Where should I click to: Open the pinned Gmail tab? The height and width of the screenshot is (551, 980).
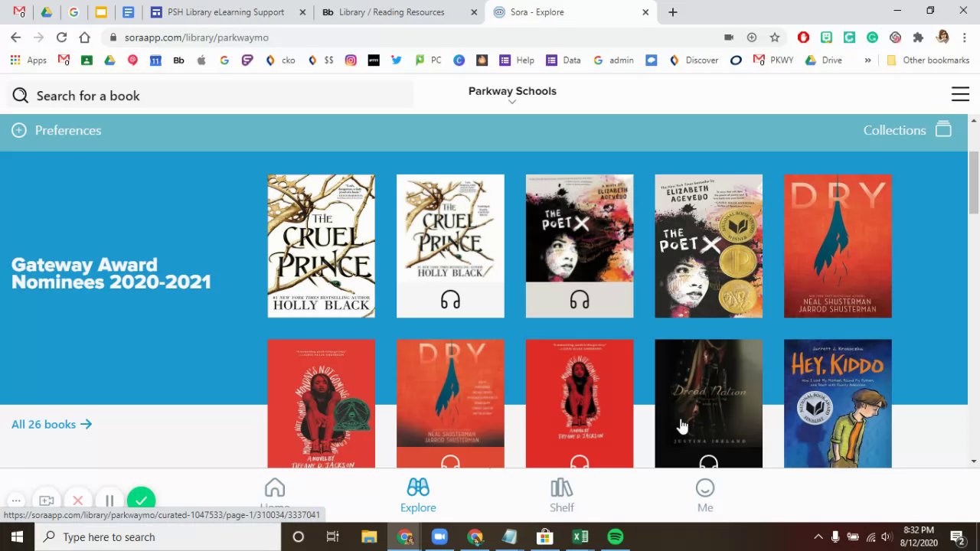pos(19,12)
